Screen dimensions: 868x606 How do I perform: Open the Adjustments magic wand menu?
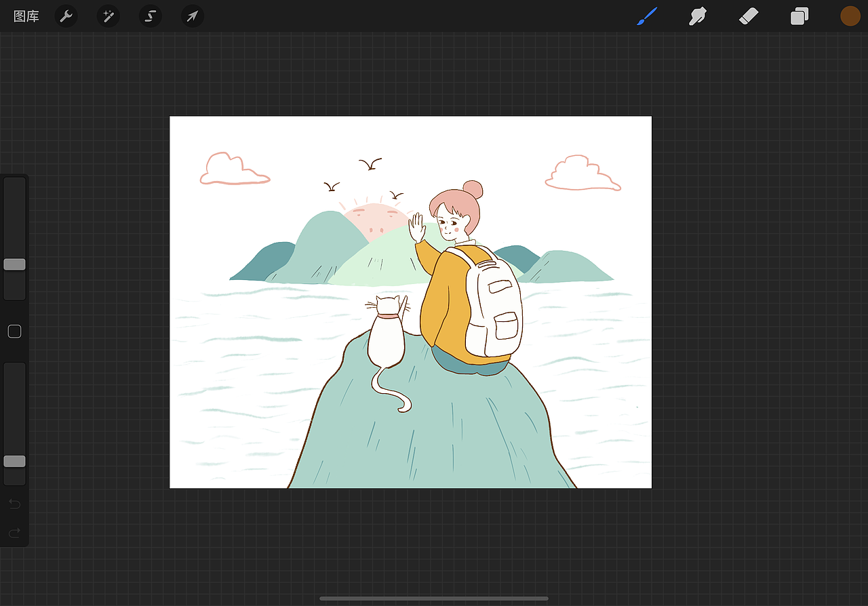click(x=108, y=16)
